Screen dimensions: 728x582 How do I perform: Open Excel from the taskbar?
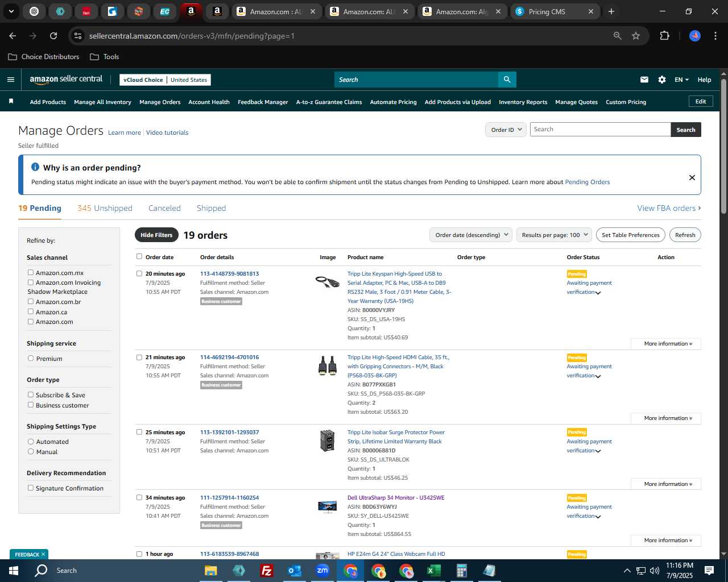tap(433, 571)
